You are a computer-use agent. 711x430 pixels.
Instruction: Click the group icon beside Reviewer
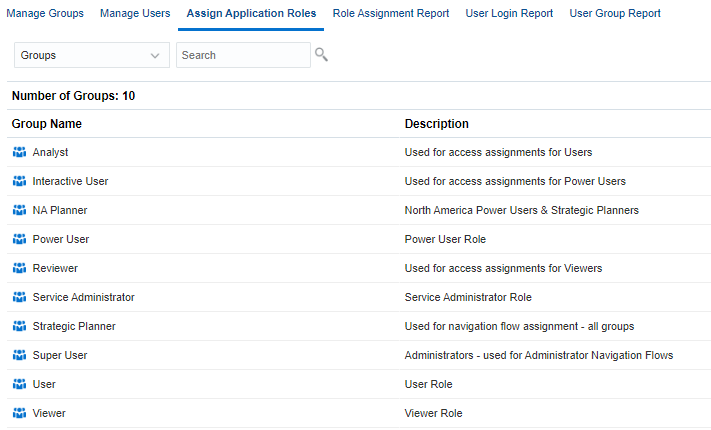pyautogui.click(x=19, y=268)
